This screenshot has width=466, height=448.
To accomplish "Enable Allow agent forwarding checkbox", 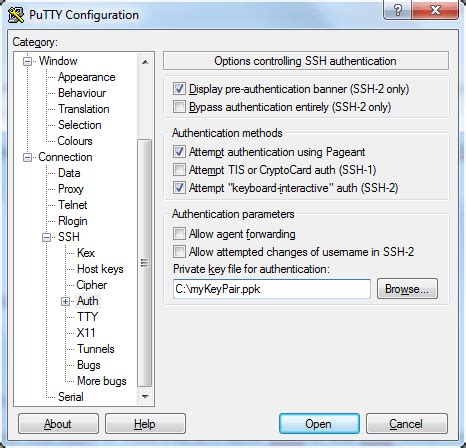I will [x=179, y=234].
